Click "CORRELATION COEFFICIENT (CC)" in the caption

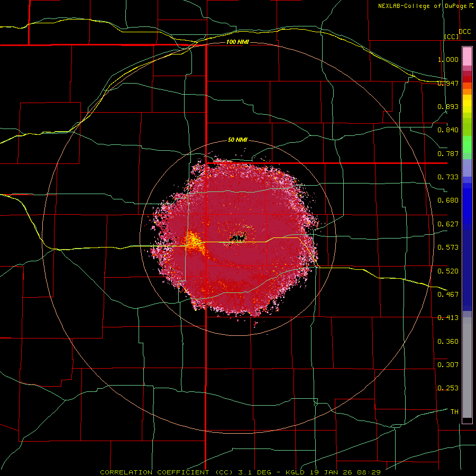click(x=167, y=472)
